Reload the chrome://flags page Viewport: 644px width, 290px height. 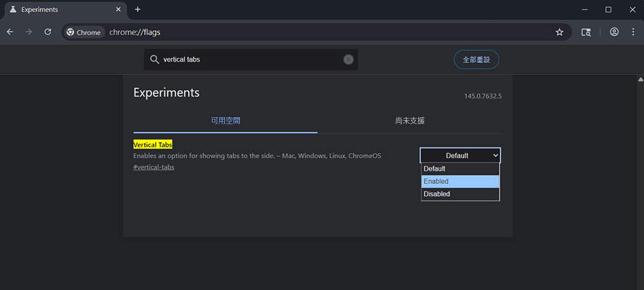click(x=48, y=32)
